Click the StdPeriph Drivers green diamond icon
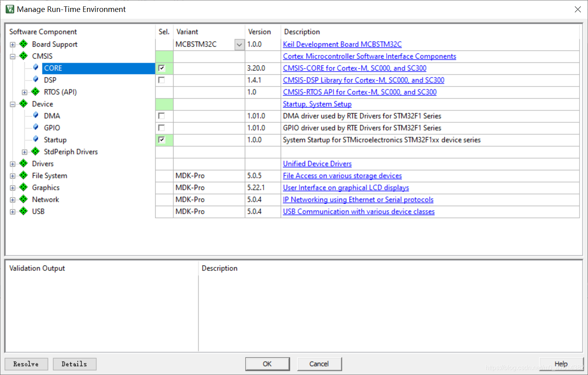This screenshot has width=588, height=375. pyautogui.click(x=35, y=151)
